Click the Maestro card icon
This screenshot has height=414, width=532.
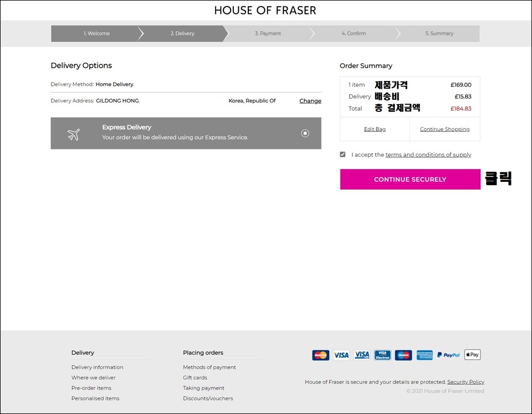pyautogui.click(x=403, y=355)
